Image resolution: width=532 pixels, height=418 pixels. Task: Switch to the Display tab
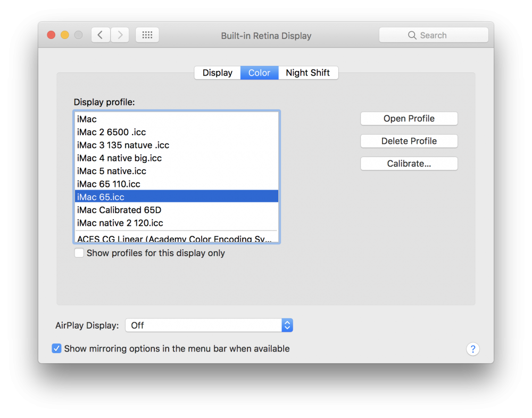218,72
